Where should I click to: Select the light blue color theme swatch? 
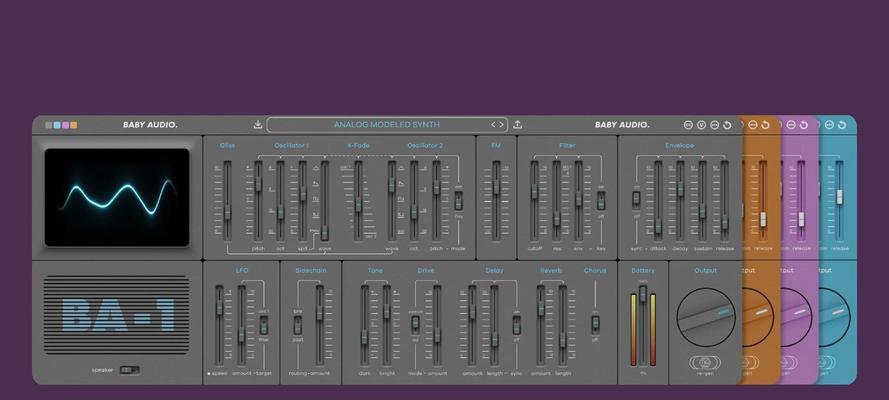tap(57, 125)
